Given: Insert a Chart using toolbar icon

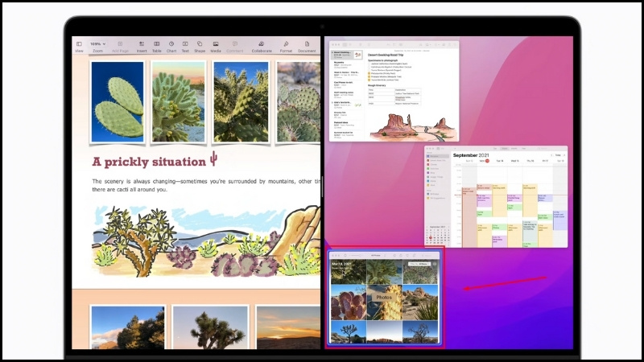Looking at the screenshot, I should 171,44.
